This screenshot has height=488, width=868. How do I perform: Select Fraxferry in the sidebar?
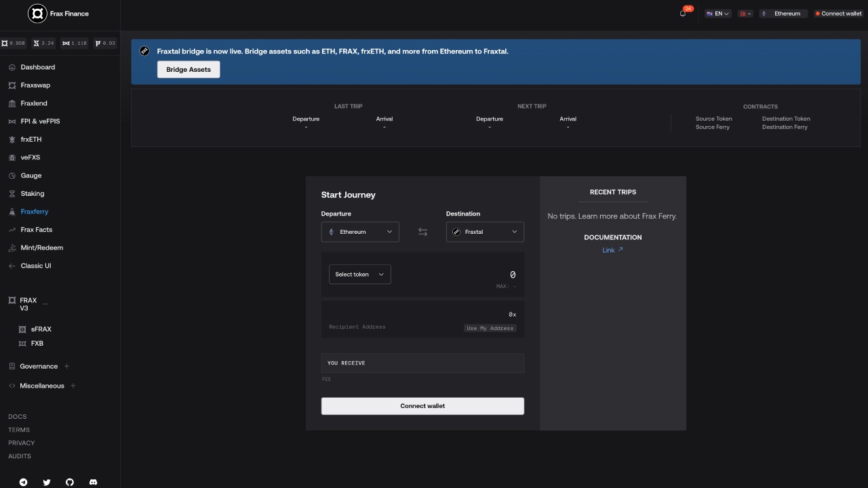coord(34,211)
